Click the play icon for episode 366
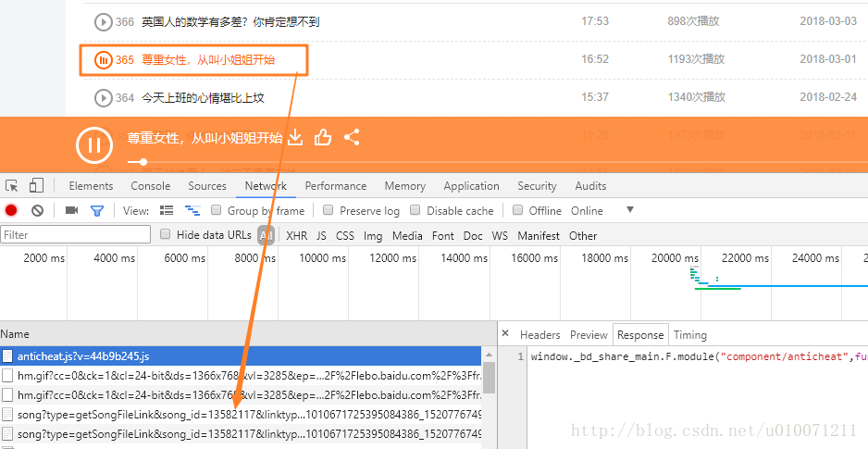The height and width of the screenshot is (449, 868). point(103,22)
